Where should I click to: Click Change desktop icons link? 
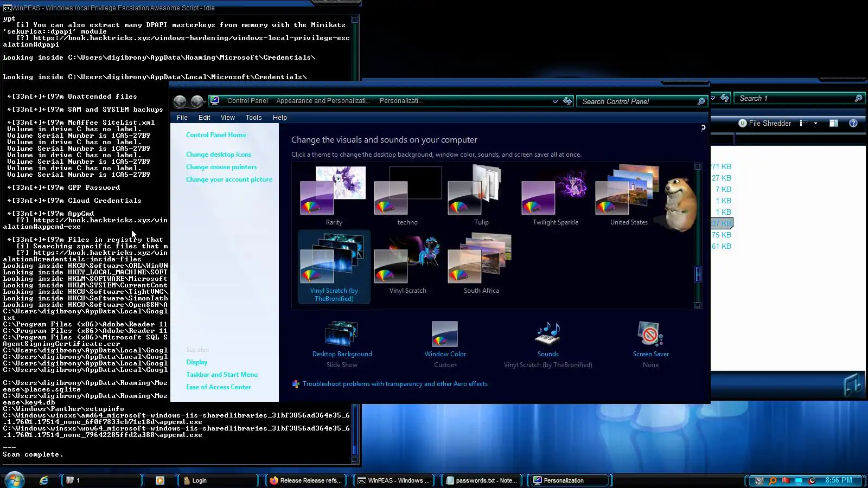(x=219, y=155)
